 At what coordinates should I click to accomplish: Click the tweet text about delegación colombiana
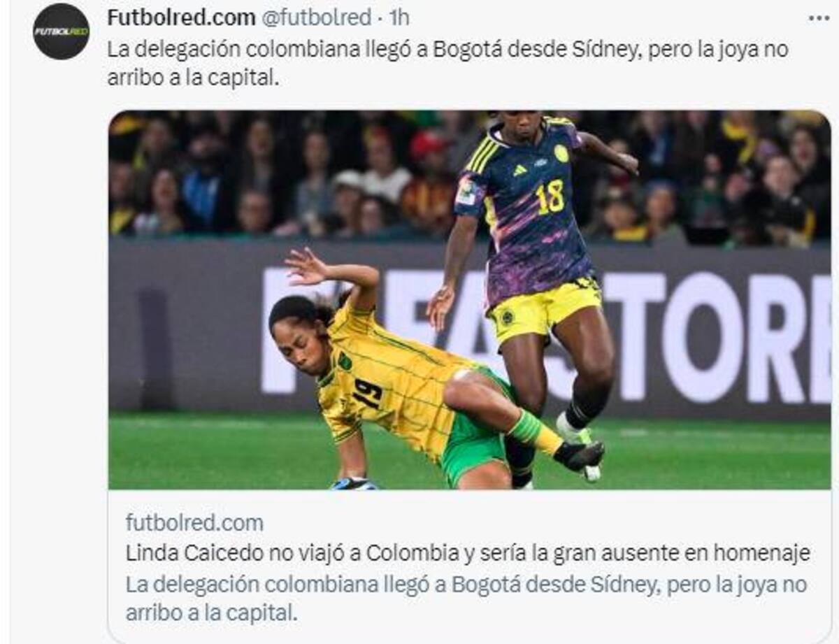(x=447, y=64)
